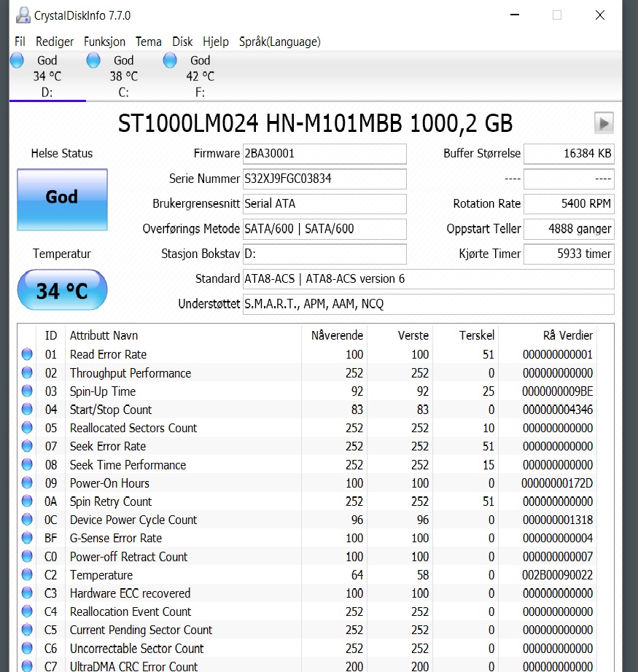Viewport: 638px width, 672px height.
Task: Click the Understøttet features field
Action: (x=428, y=304)
